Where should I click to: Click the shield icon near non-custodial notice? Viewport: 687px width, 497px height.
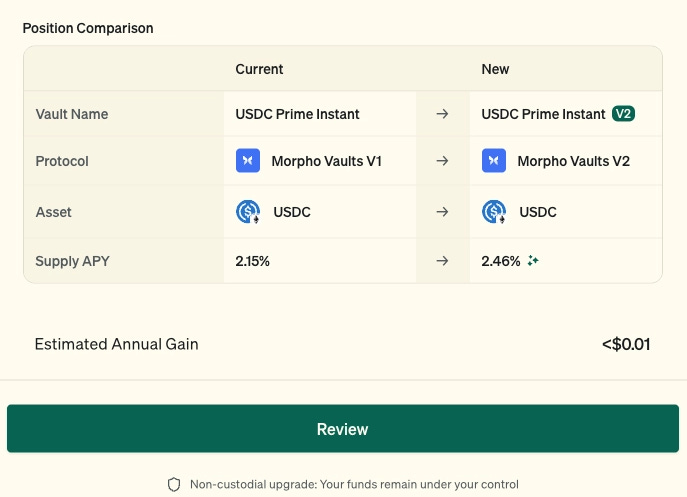174,484
